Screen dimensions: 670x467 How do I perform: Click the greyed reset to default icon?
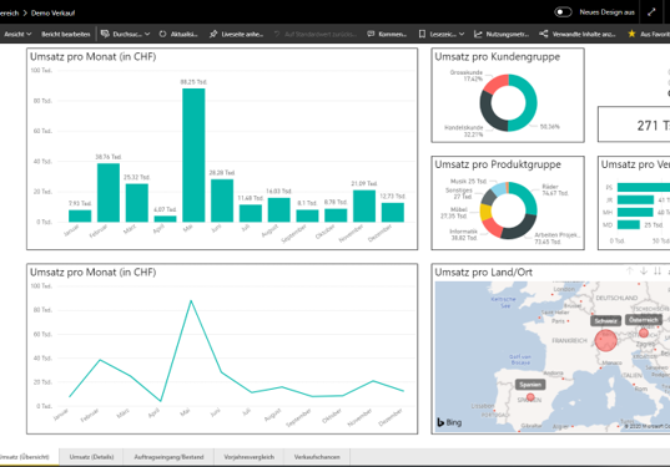coord(277,34)
